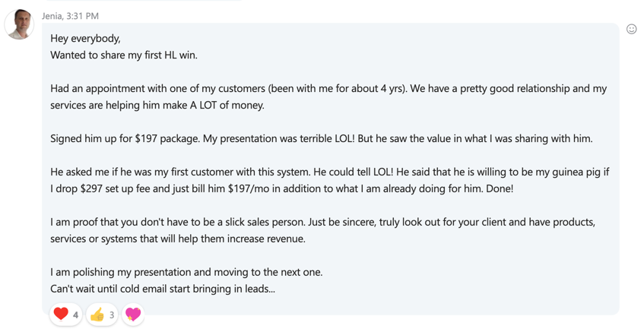Click the sender name Jenia

[53, 15]
